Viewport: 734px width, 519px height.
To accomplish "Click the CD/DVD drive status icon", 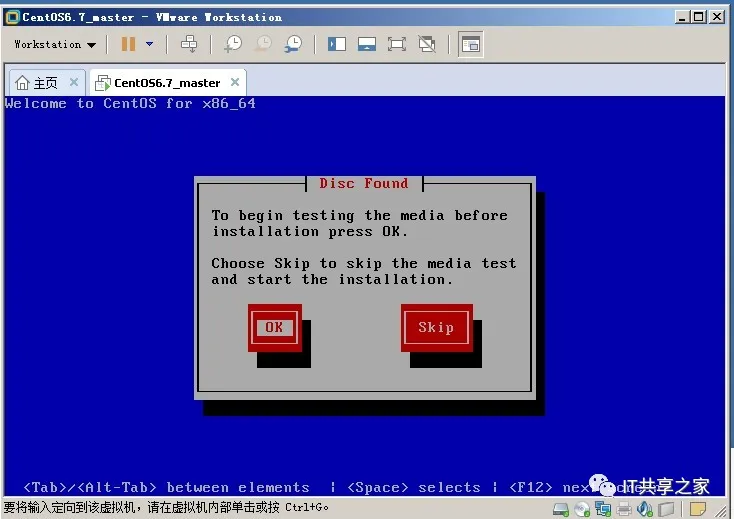I will (582, 509).
